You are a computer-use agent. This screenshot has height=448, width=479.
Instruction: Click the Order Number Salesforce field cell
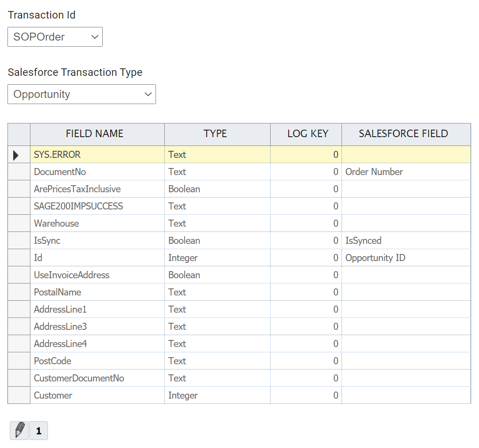click(374, 172)
